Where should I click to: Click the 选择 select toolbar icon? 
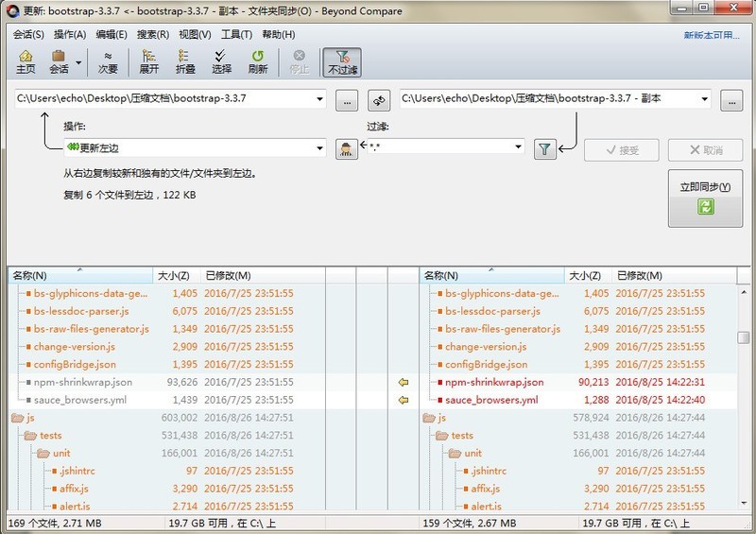click(x=221, y=61)
